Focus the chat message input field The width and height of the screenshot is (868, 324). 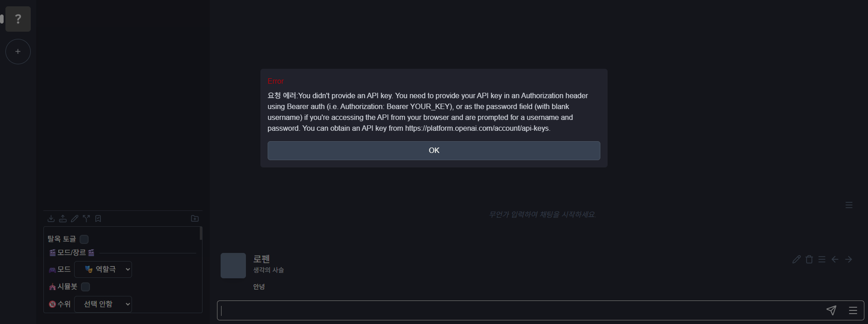[520, 310]
